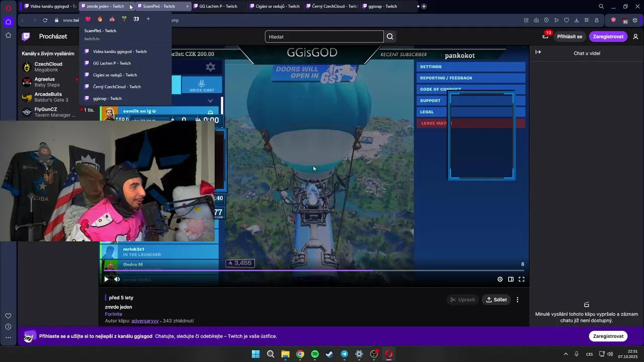Open video player settings gear
Screen dimensions: 644x362
500,280
